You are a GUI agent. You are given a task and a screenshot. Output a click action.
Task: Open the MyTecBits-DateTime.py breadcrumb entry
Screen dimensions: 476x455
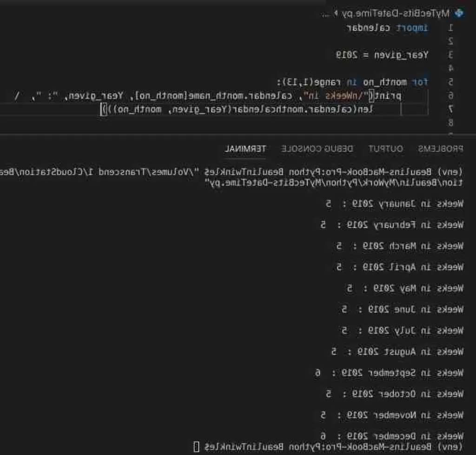point(395,13)
